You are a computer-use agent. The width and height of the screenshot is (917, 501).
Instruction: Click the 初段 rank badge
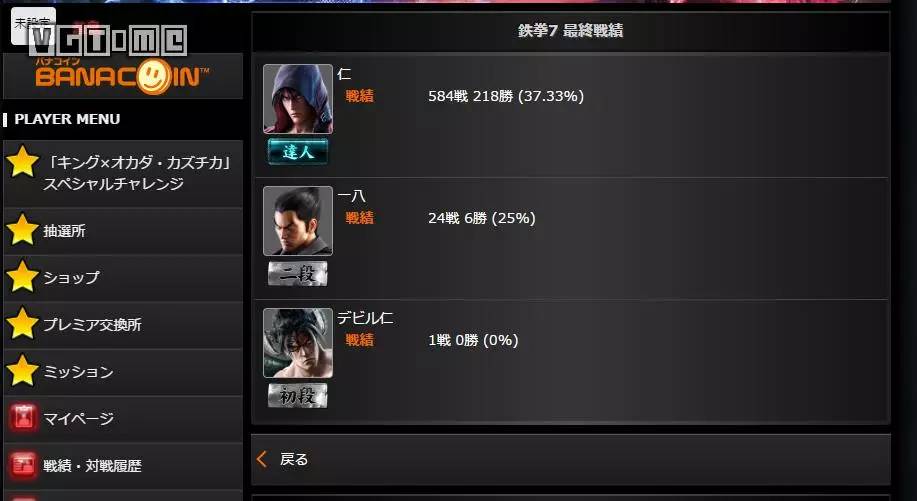click(x=298, y=396)
